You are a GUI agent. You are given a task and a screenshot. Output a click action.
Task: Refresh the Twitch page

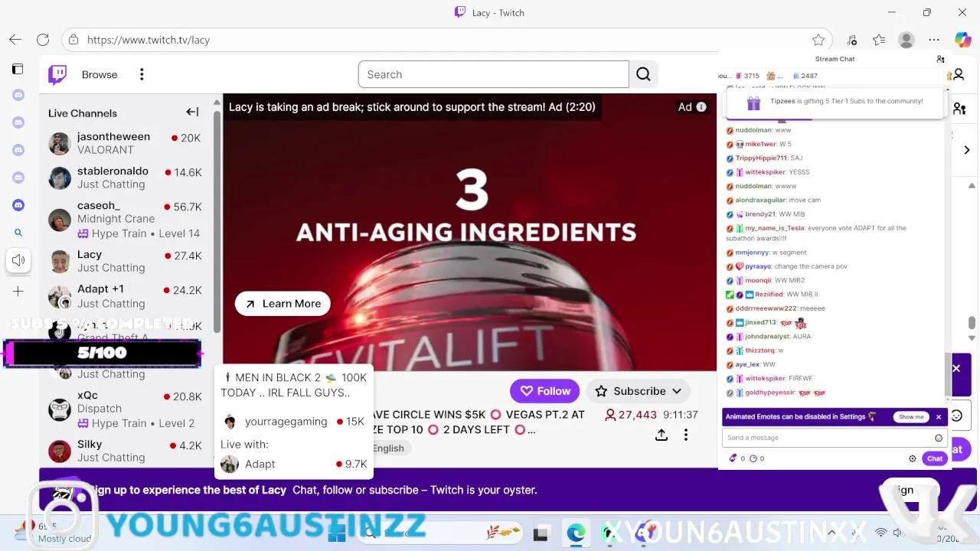tap(43, 40)
